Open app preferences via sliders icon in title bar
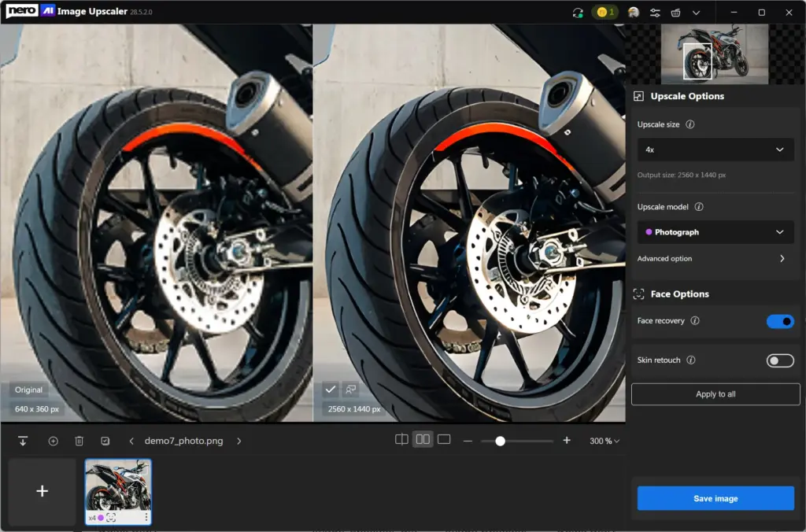The image size is (806, 532). pos(655,13)
